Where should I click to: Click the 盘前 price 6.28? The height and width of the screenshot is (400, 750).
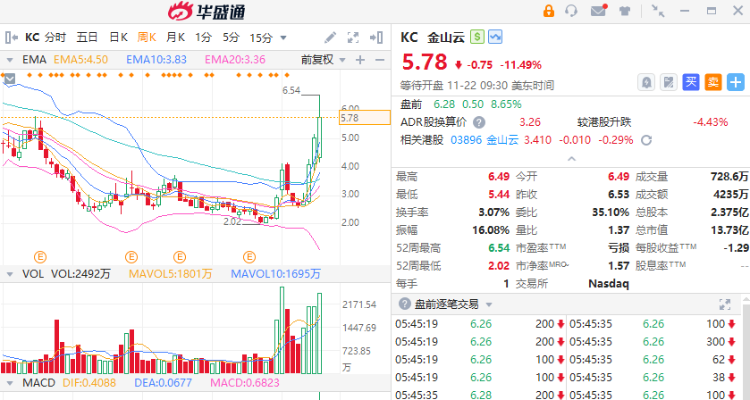(x=444, y=104)
